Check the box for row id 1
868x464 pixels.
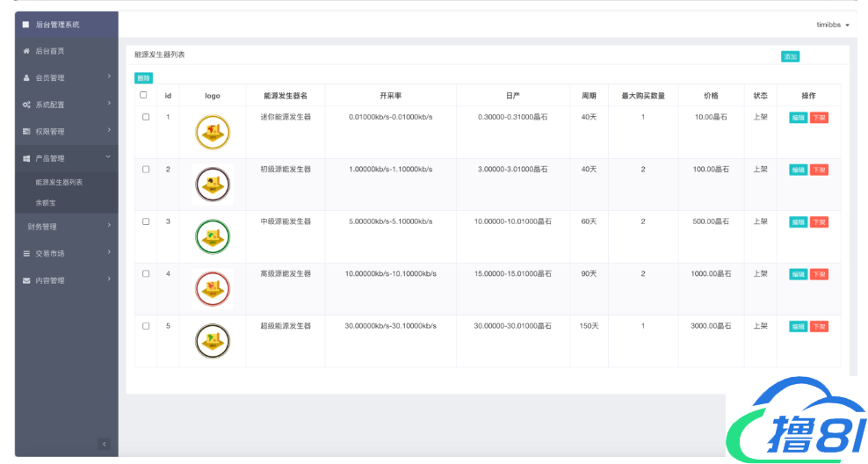(x=146, y=117)
